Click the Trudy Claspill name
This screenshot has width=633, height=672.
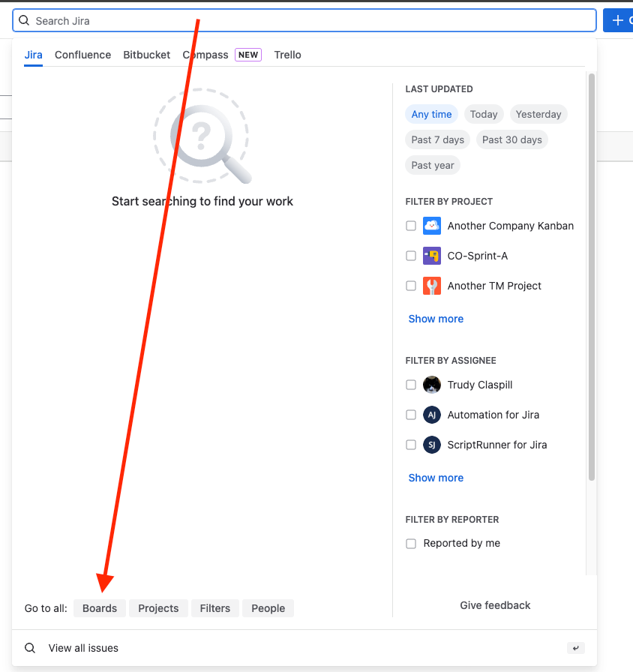[x=479, y=385]
